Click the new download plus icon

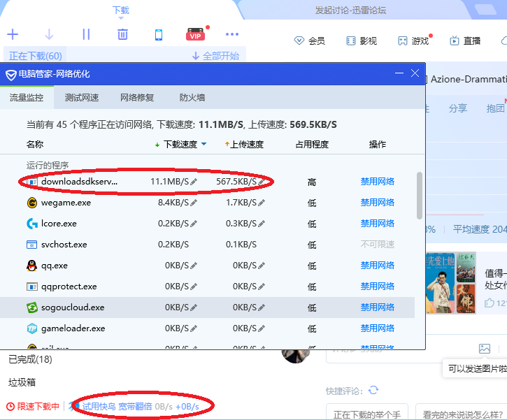pos(13,34)
